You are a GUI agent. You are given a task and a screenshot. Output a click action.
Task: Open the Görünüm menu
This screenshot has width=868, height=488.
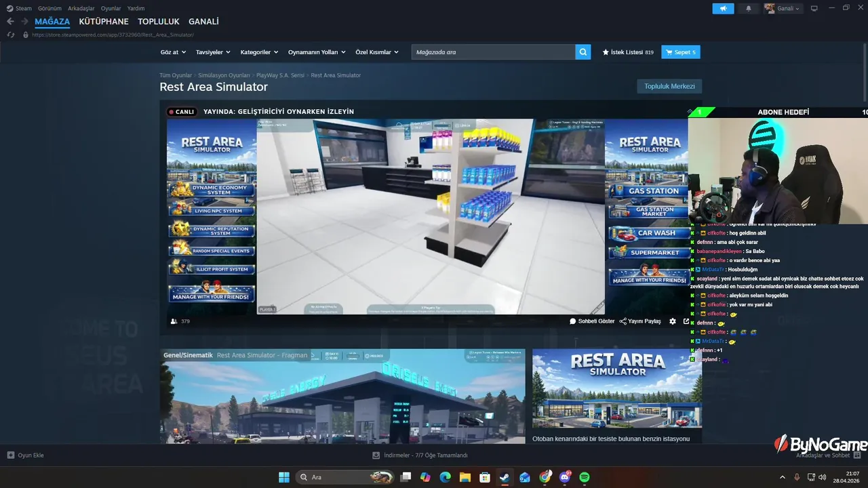50,9
